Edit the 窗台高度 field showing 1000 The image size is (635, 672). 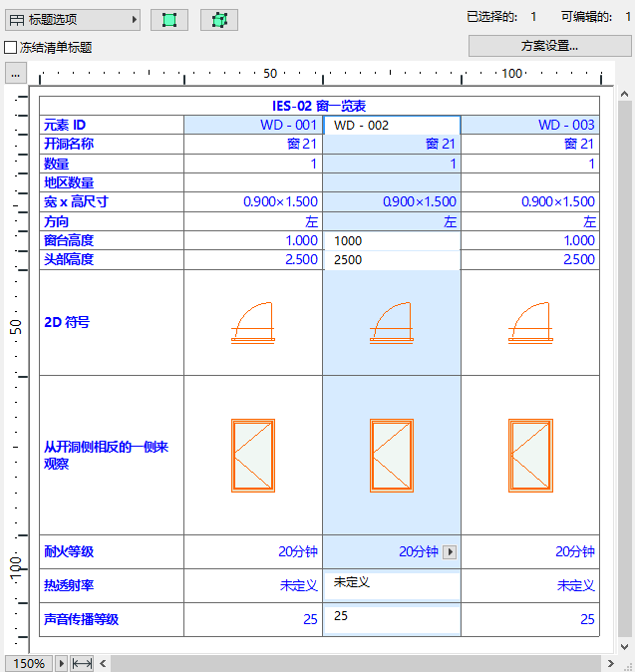point(392,241)
